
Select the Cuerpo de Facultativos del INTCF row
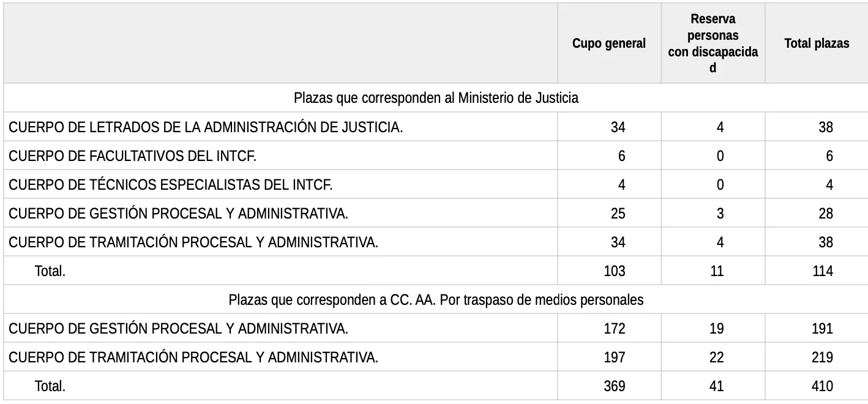[436, 155]
